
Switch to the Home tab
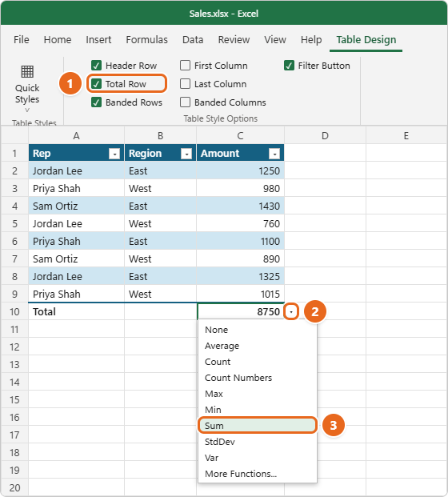[58, 40]
